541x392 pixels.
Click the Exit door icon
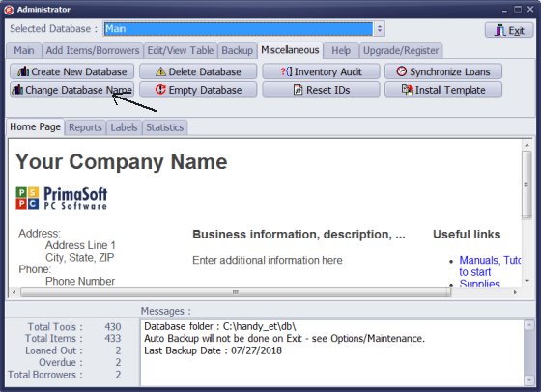point(500,30)
